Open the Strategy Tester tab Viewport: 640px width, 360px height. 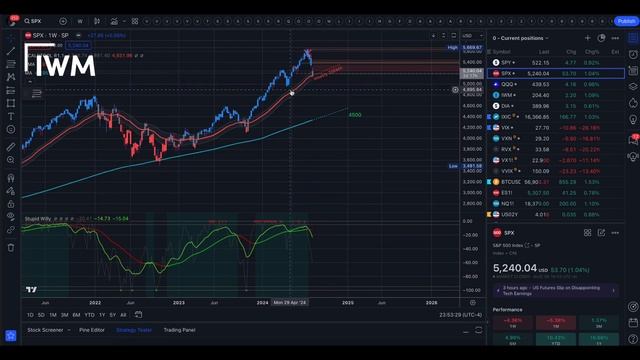tap(134, 330)
